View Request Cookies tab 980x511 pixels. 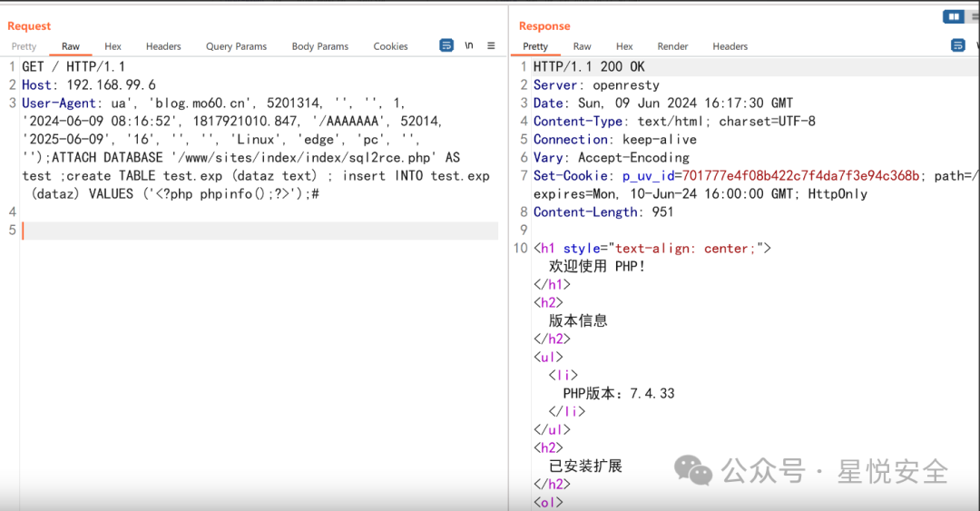(390, 46)
